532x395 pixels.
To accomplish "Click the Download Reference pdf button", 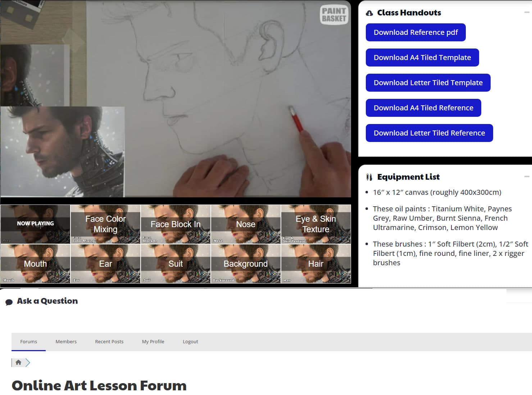I will [415, 32].
